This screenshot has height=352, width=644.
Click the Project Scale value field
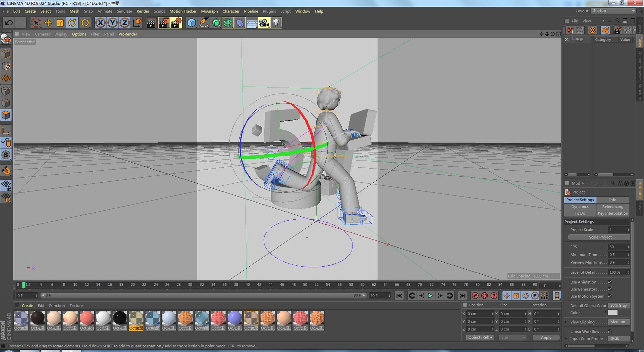point(619,230)
